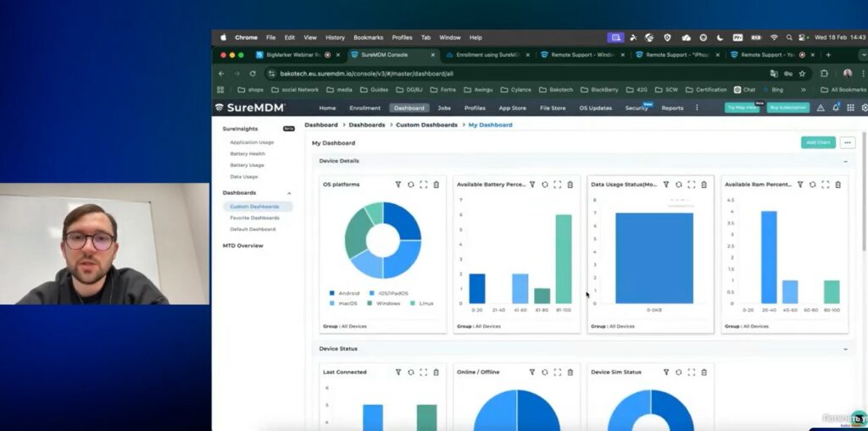
Task: Delete the Last Connected chart
Action: click(x=437, y=372)
